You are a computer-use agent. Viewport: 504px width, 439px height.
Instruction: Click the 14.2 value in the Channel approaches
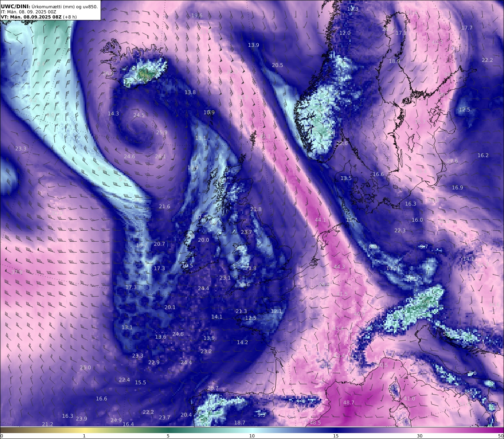point(243,343)
